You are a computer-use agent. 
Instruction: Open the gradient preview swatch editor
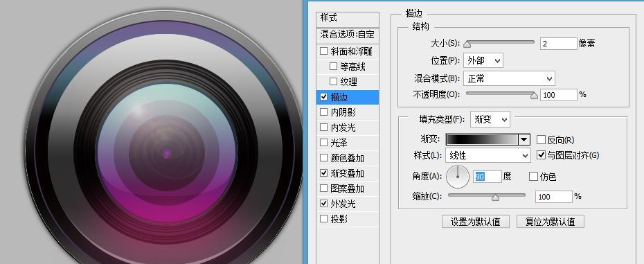482,140
